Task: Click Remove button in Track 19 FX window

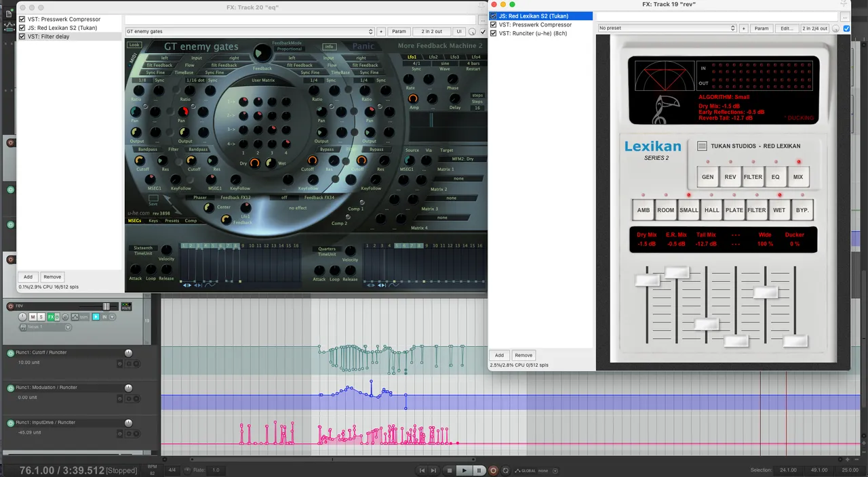Action: point(523,355)
